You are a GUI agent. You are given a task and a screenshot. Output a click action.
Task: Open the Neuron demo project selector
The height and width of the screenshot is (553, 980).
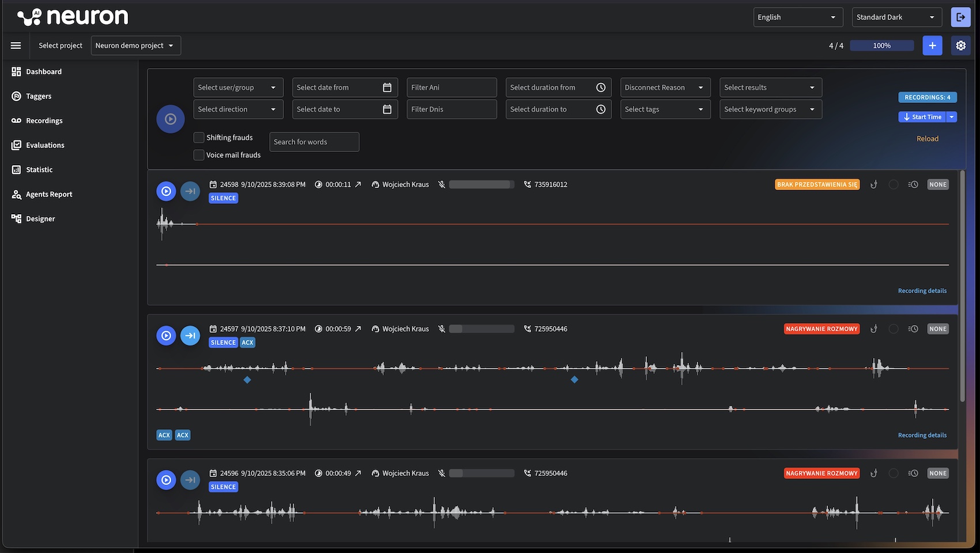click(135, 46)
